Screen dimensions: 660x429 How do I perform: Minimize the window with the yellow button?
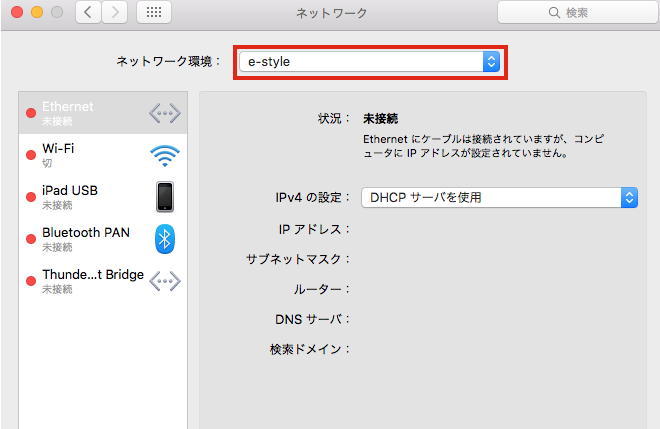(x=37, y=12)
